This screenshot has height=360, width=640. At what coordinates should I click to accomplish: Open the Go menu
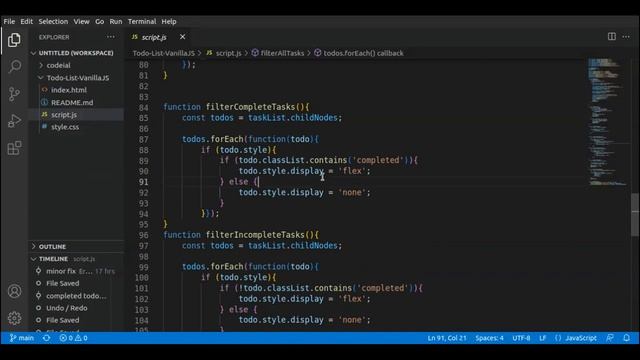(100, 22)
